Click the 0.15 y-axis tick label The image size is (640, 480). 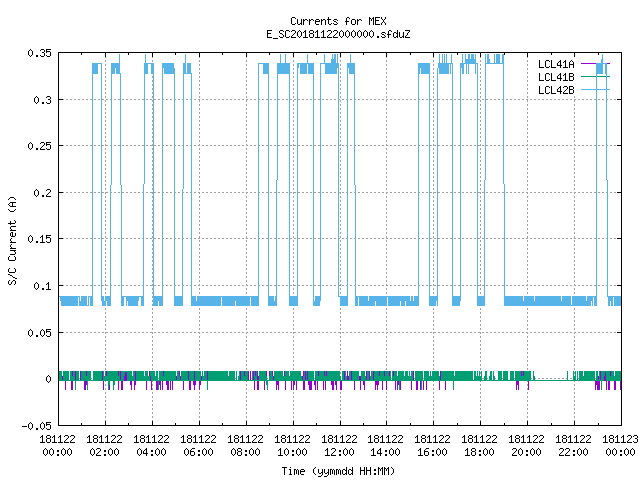40,239
